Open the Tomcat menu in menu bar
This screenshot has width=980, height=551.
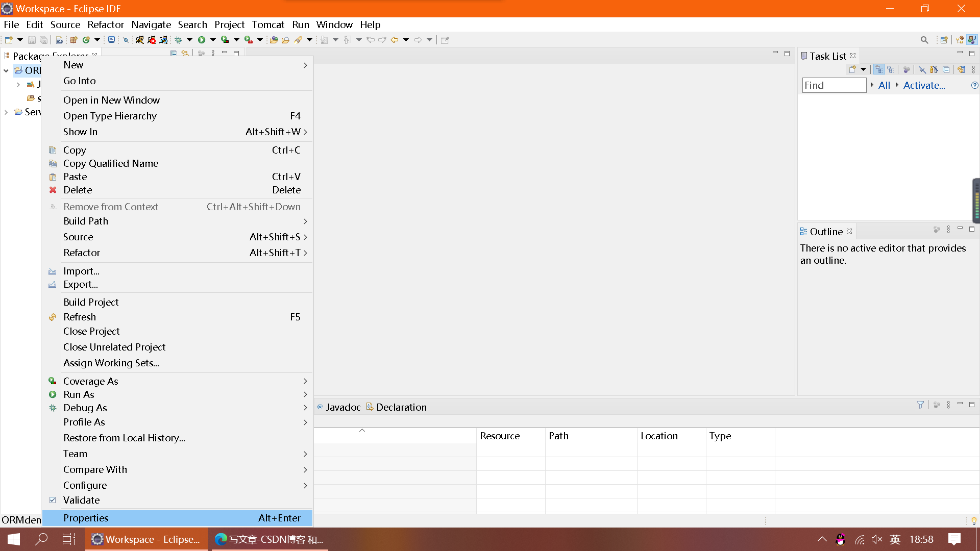pyautogui.click(x=268, y=24)
